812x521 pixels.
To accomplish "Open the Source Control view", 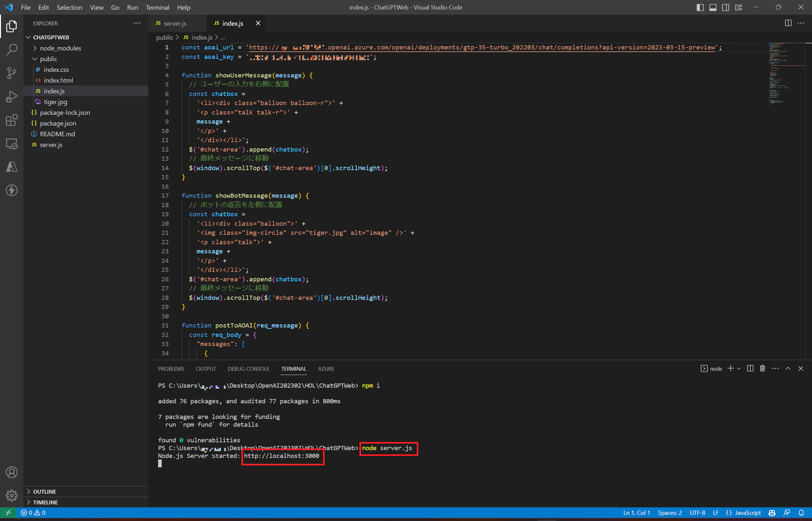I will 11,73.
